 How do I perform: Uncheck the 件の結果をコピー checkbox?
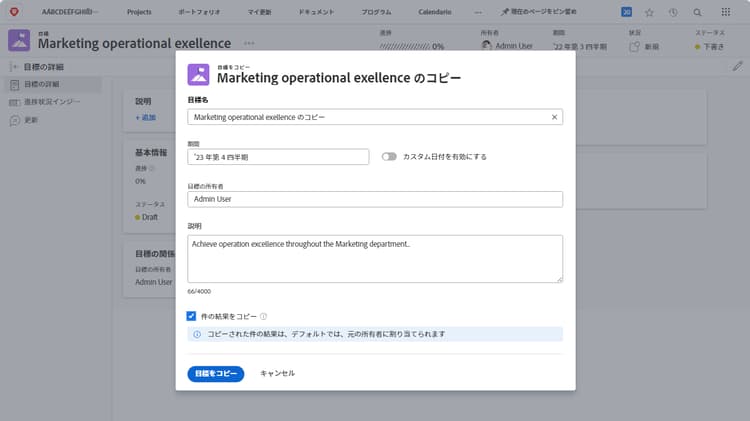click(x=191, y=316)
